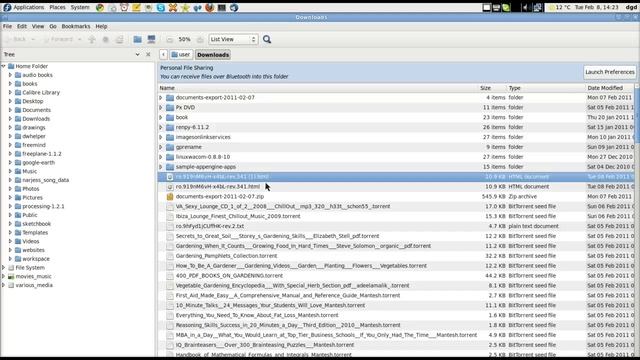Open the File menu
This screenshot has height=360, width=640.
click(x=7, y=26)
